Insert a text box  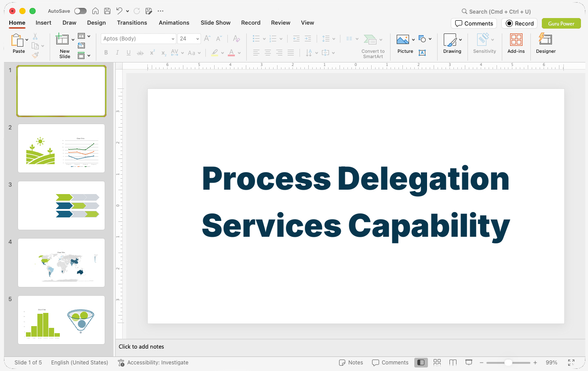(x=422, y=53)
